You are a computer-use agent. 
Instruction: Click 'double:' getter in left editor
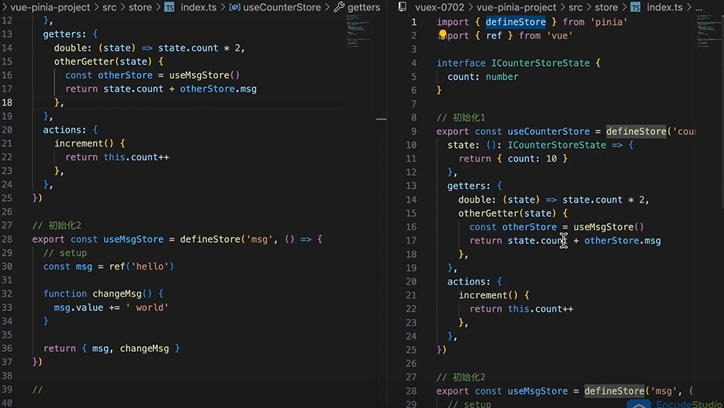73,48
